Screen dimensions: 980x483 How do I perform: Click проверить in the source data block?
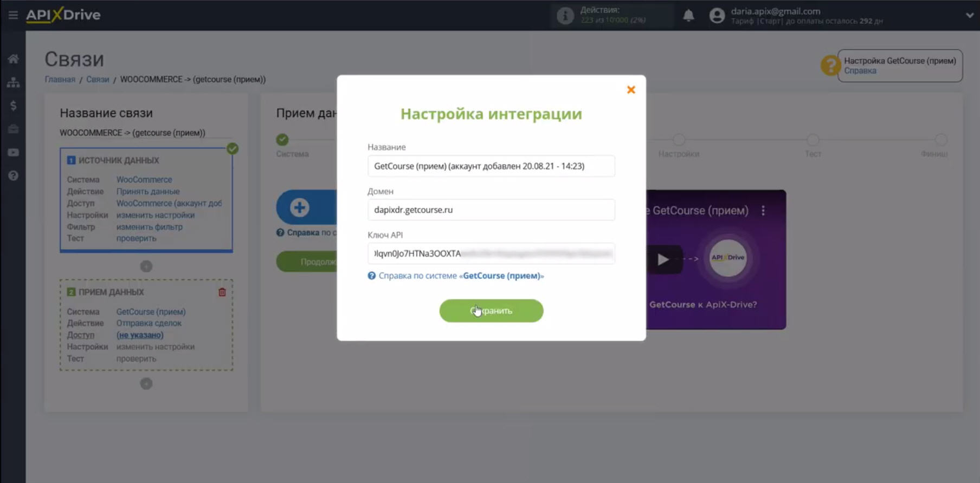[x=136, y=238]
